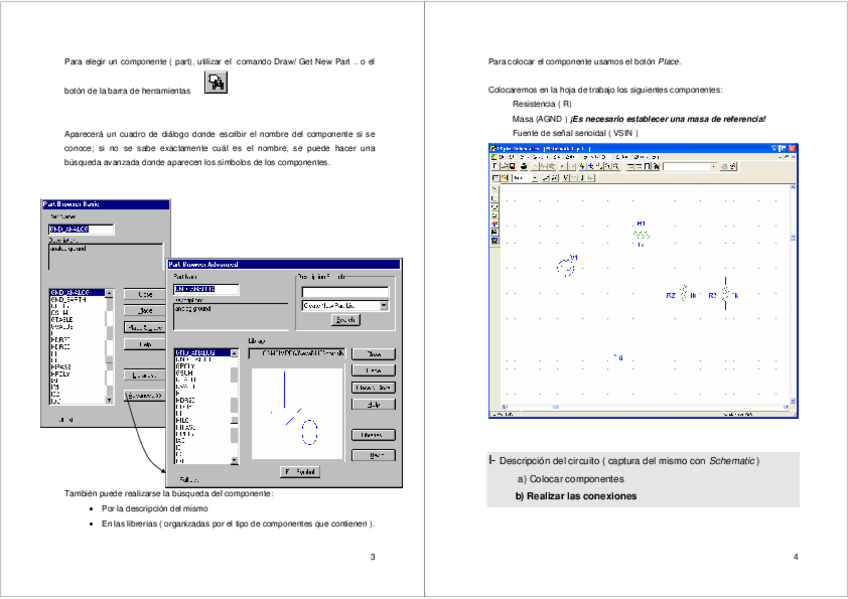Image resolution: width=848 pixels, height=599 pixels.
Task: Click the R1 resistor symbol on canvas
Action: click(x=641, y=236)
